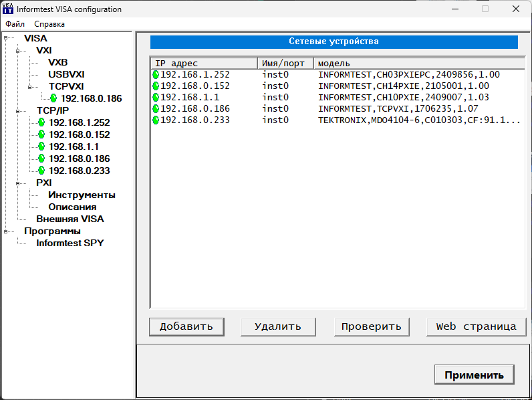The width and height of the screenshot is (532, 400).
Task: Click green status icon of tree node 192.168.1.252
Action: click(x=41, y=122)
